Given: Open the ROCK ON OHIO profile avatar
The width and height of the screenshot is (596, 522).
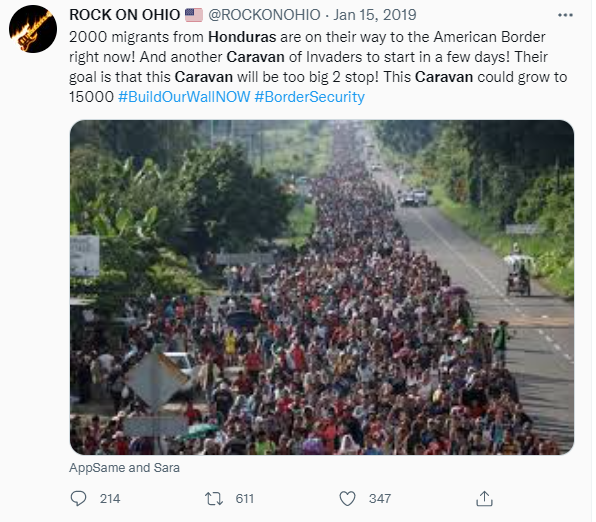Looking at the screenshot, I should pyautogui.click(x=33, y=29).
